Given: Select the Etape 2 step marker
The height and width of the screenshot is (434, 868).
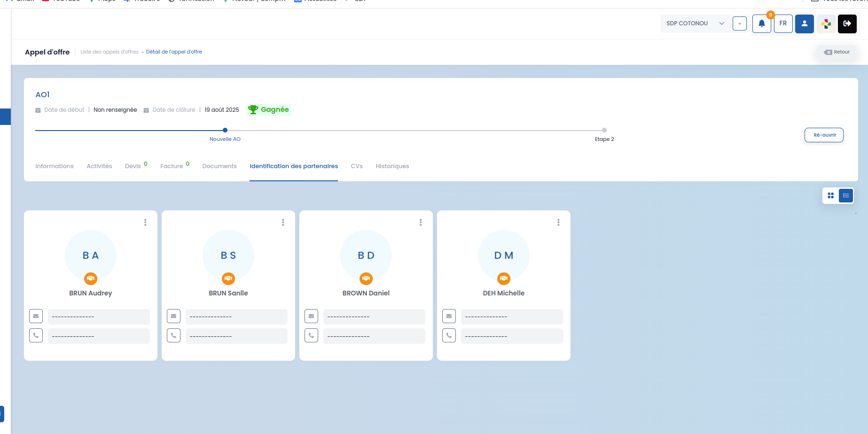Looking at the screenshot, I should (x=604, y=130).
